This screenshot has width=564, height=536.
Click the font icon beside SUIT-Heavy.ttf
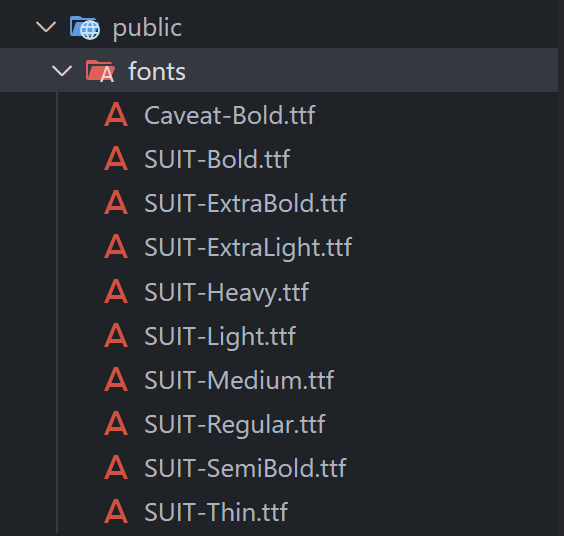pyautogui.click(x=116, y=291)
